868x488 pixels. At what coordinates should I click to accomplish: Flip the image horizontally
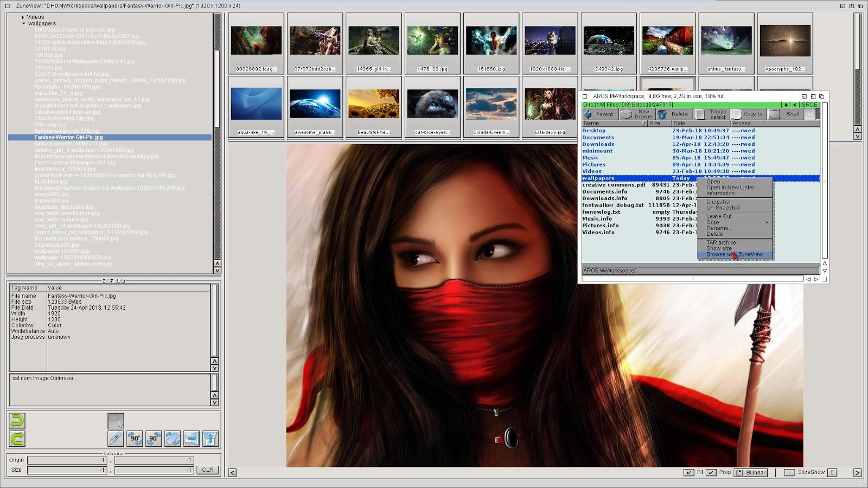192,439
